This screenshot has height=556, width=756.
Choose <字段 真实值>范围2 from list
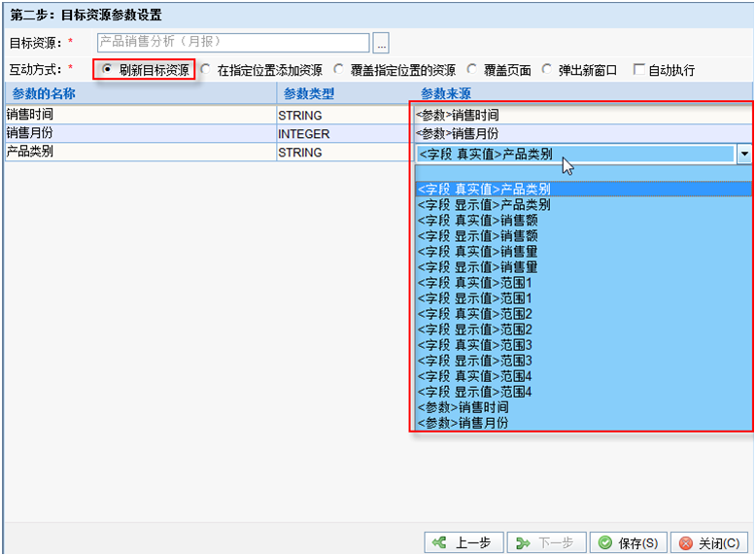tap(583, 314)
